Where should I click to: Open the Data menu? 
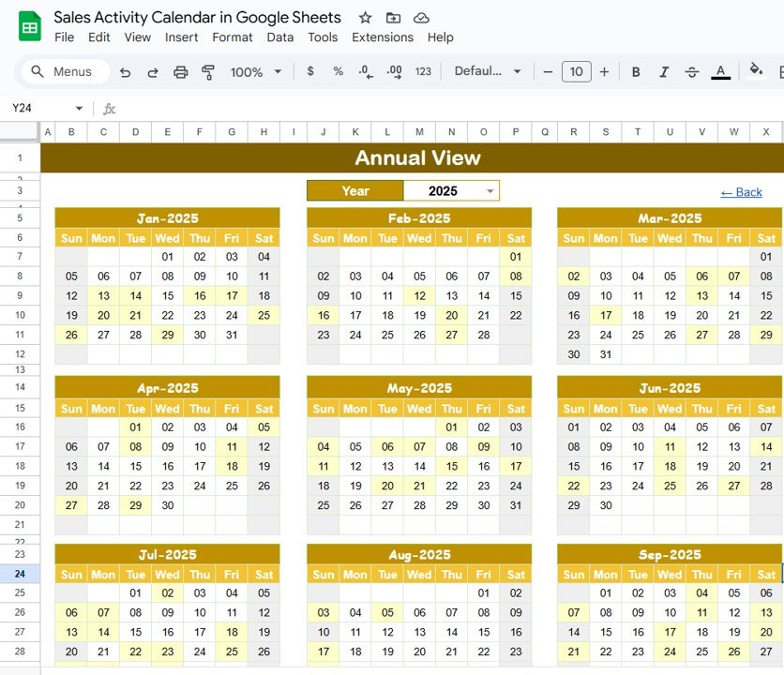tap(280, 37)
